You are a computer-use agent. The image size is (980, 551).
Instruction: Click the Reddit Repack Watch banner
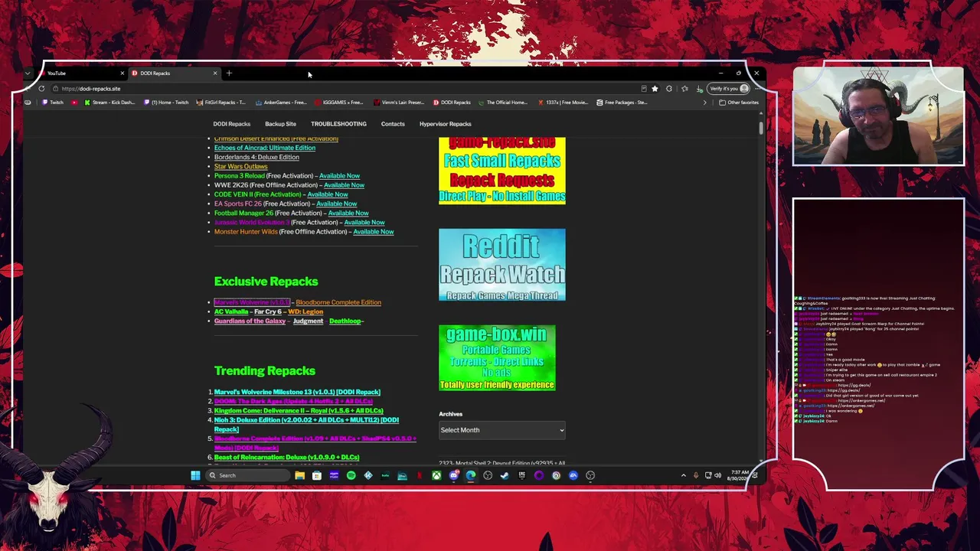coord(502,265)
